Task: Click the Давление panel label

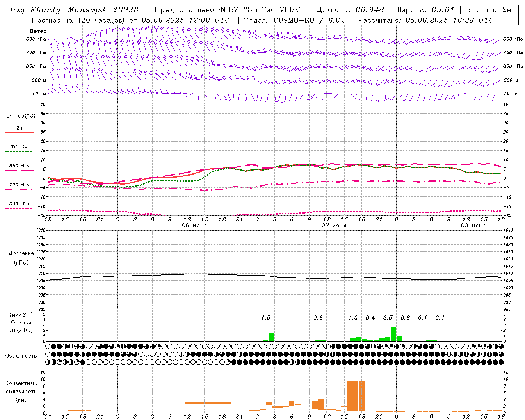Action: coord(21,253)
